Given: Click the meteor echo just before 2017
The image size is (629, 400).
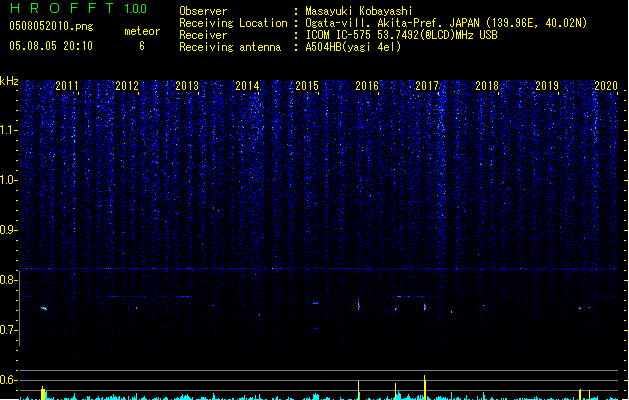Looking at the screenshot, I should coord(425,307).
